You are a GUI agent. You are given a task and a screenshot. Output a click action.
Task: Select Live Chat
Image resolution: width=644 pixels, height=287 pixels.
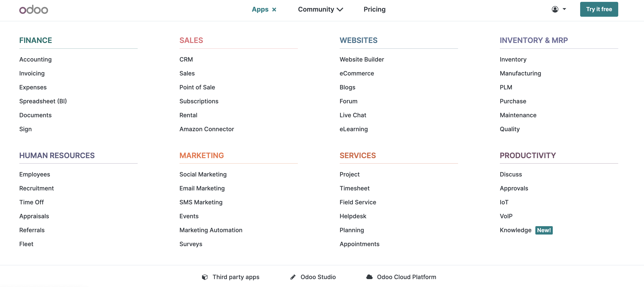pyautogui.click(x=353, y=115)
